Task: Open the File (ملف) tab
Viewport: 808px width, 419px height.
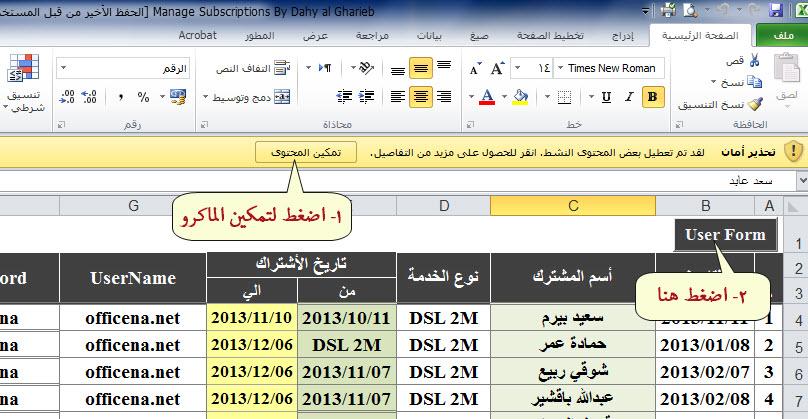Action: (783, 35)
